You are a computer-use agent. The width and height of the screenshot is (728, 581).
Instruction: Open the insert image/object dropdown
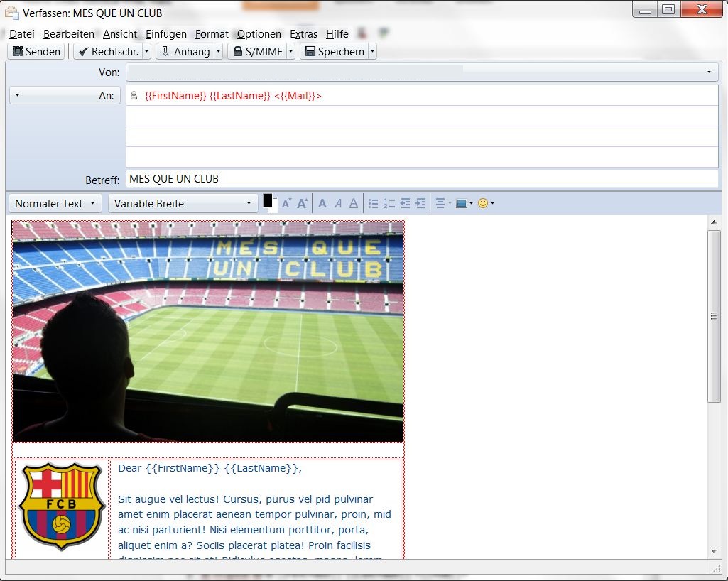pyautogui.click(x=464, y=203)
